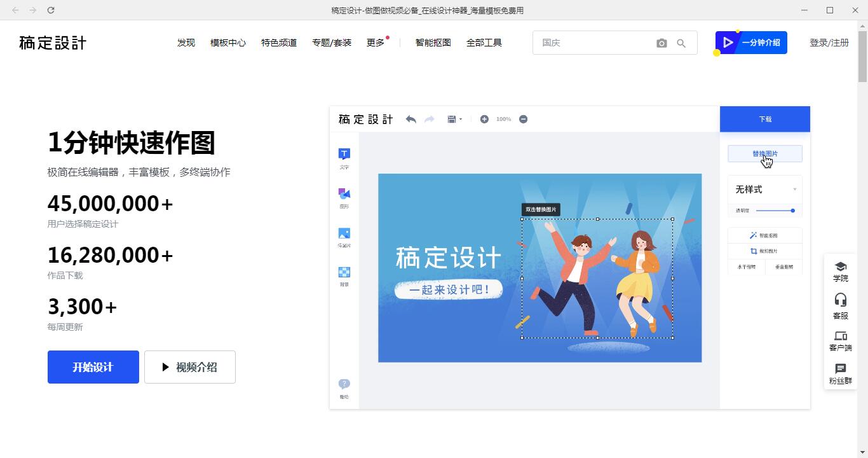Click the 替换图片 replace image button
Screen dimensions: 868x458
coord(765,153)
